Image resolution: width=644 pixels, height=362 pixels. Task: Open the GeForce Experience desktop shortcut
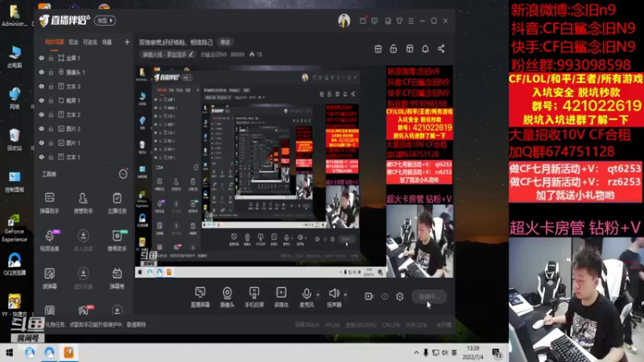[x=14, y=228]
